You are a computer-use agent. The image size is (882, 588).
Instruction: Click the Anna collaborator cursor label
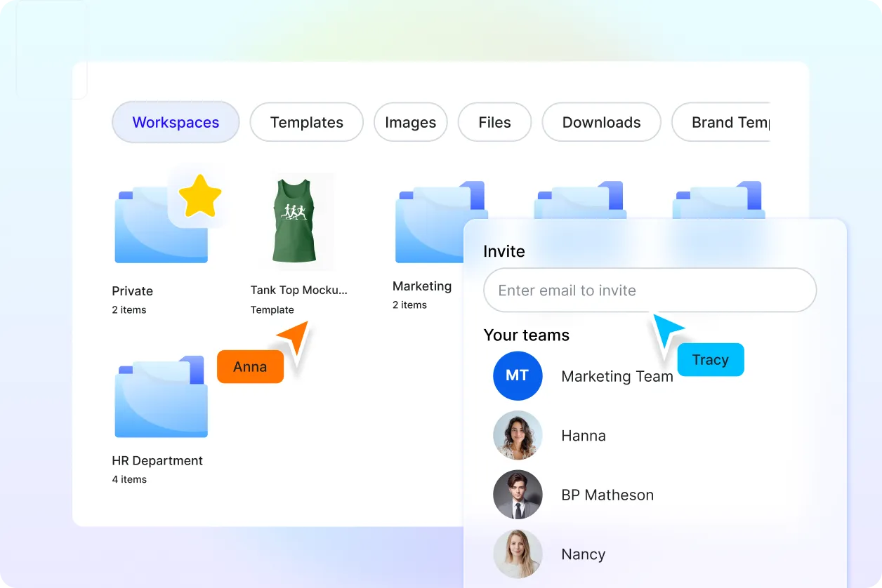(250, 366)
